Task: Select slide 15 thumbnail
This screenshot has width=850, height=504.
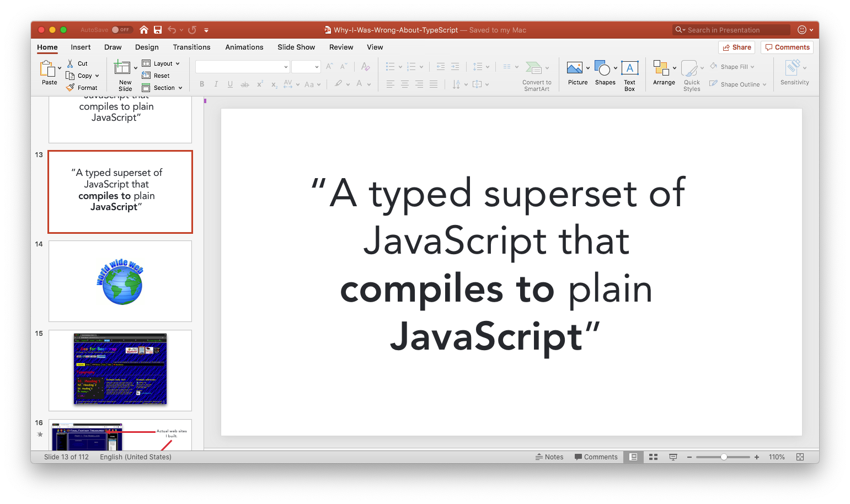Action: click(120, 371)
